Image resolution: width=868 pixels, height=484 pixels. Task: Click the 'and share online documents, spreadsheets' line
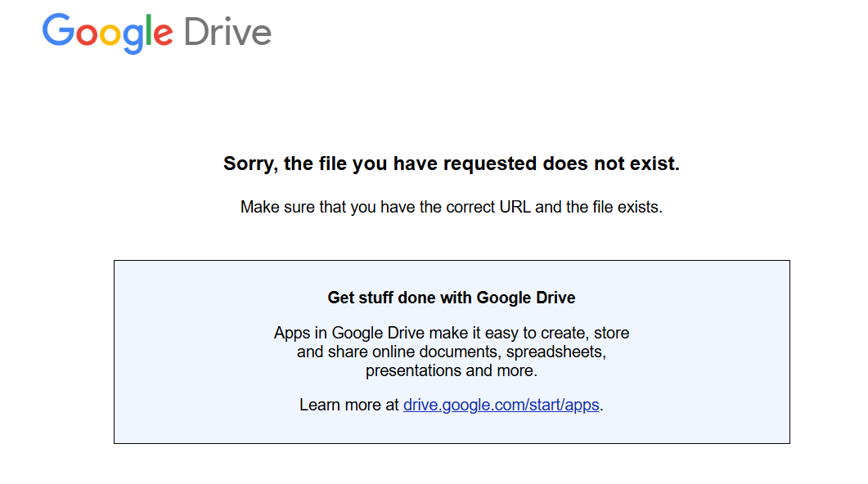[452, 352]
